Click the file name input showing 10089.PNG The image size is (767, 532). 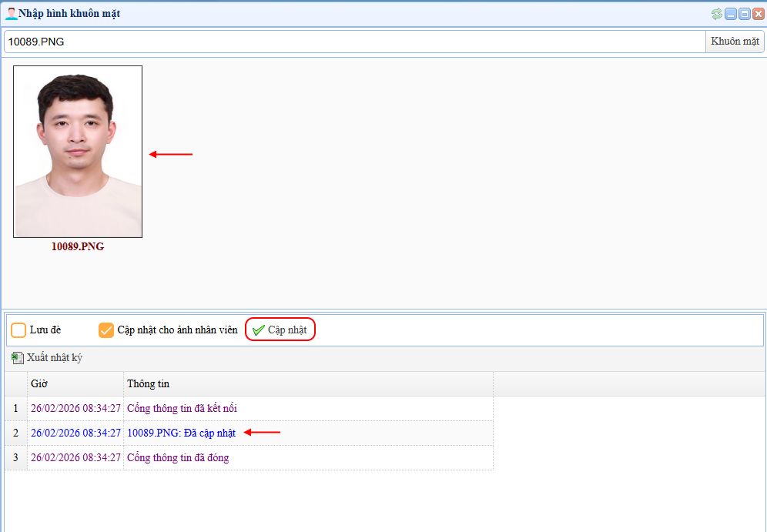pos(354,42)
